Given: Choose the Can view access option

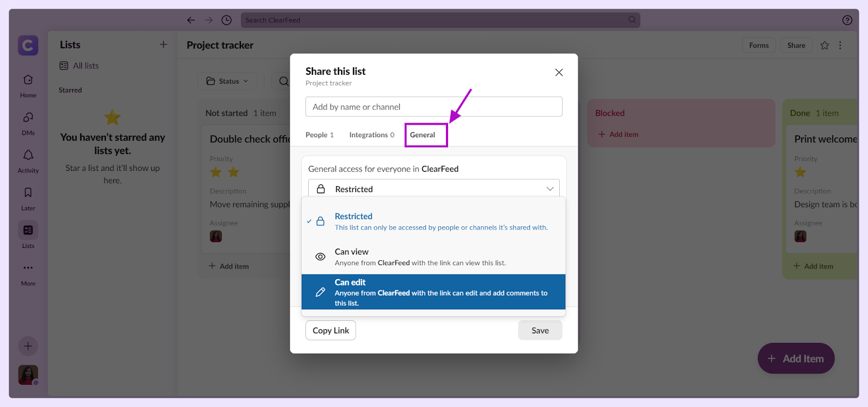Looking at the screenshot, I should click(433, 257).
